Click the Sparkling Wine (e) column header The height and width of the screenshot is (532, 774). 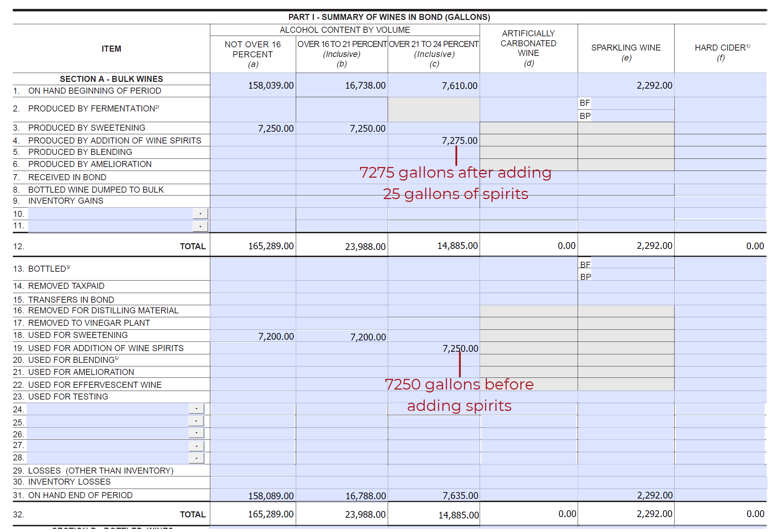(x=626, y=52)
